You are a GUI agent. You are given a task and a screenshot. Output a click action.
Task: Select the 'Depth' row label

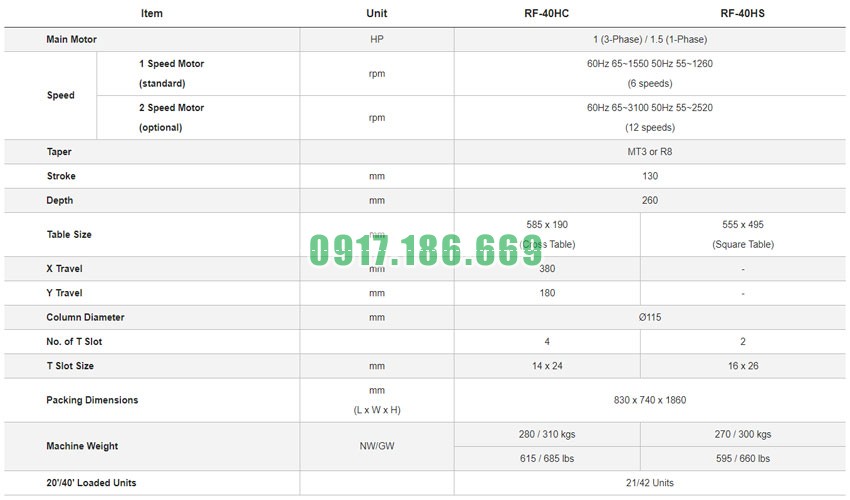click(x=60, y=201)
